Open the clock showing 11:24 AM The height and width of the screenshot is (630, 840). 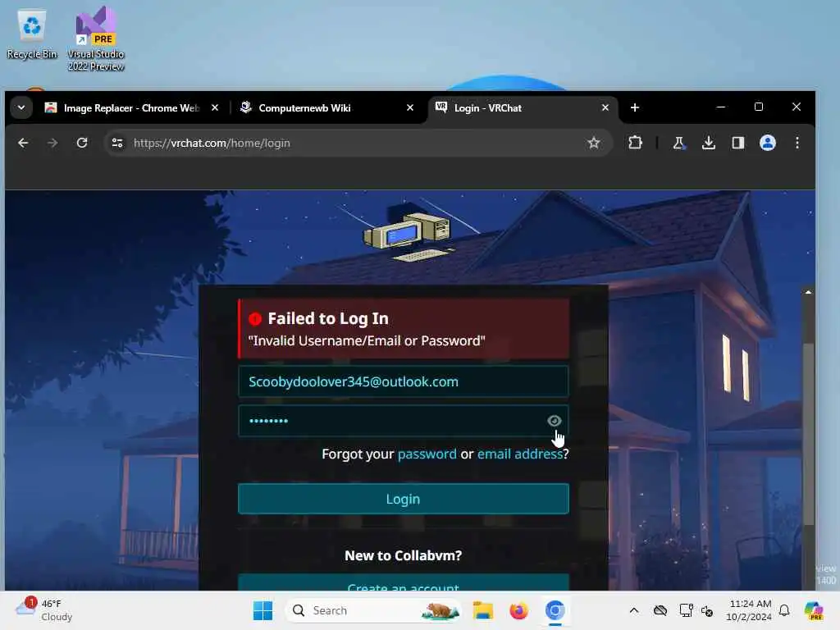click(750, 610)
